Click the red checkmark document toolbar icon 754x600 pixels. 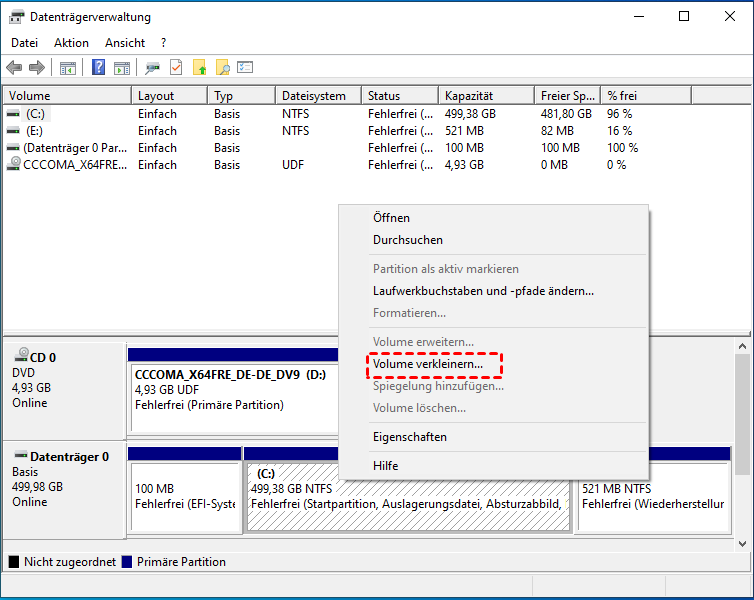tap(176, 68)
